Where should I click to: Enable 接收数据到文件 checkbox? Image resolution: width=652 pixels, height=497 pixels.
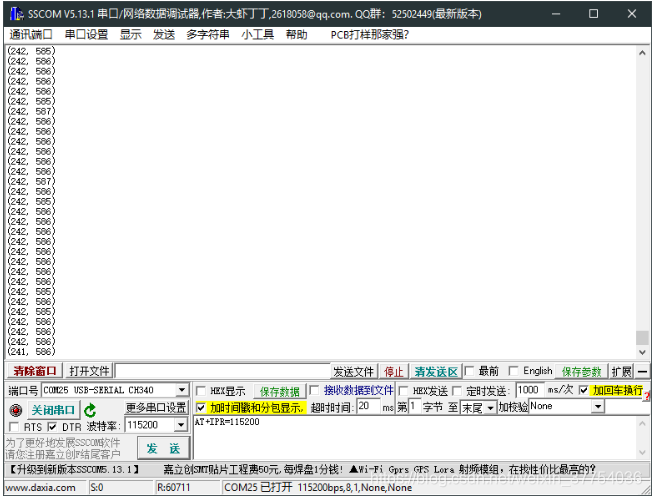tap(315, 390)
